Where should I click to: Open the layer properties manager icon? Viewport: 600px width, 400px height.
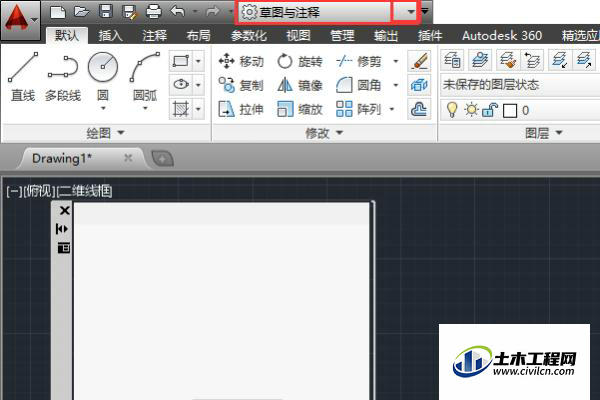pos(452,60)
